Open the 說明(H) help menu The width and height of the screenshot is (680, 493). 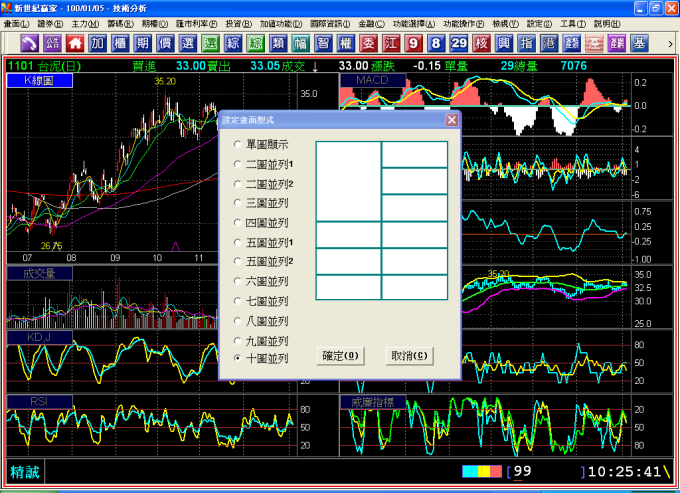[x=607, y=24]
